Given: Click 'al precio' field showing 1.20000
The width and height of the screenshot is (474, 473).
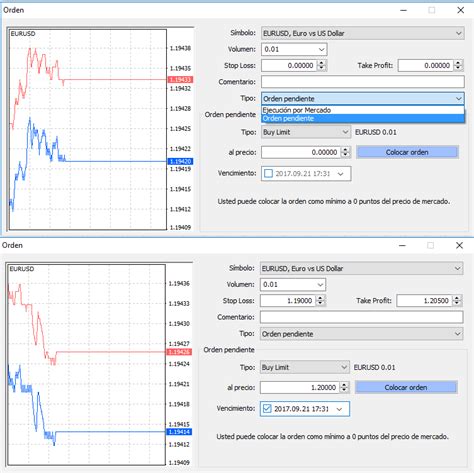Looking at the screenshot, I should click(x=300, y=387).
